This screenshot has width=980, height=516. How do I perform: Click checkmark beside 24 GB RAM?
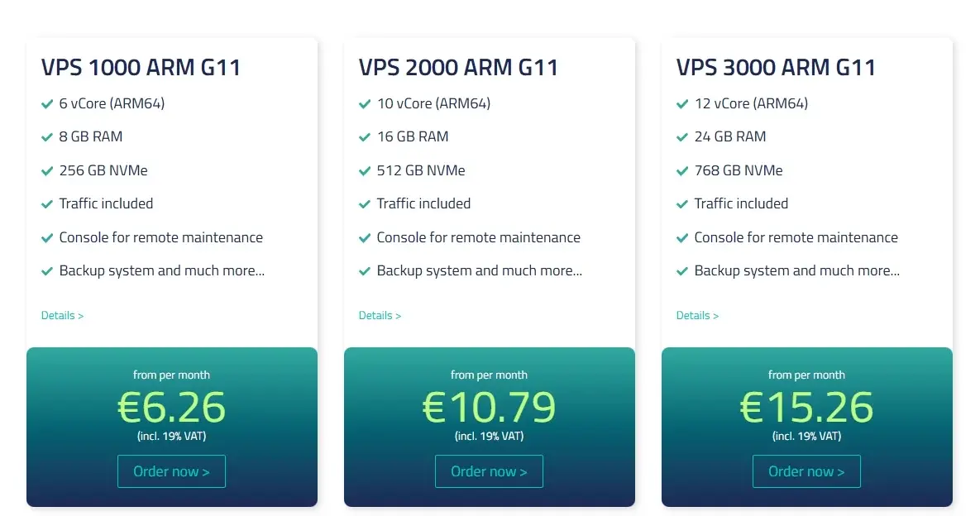click(x=682, y=136)
